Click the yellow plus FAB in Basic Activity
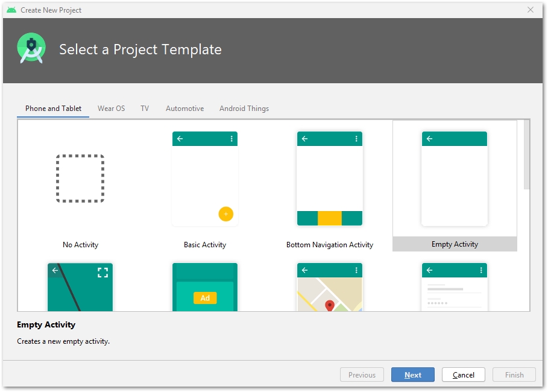 [x=225, y=214]
